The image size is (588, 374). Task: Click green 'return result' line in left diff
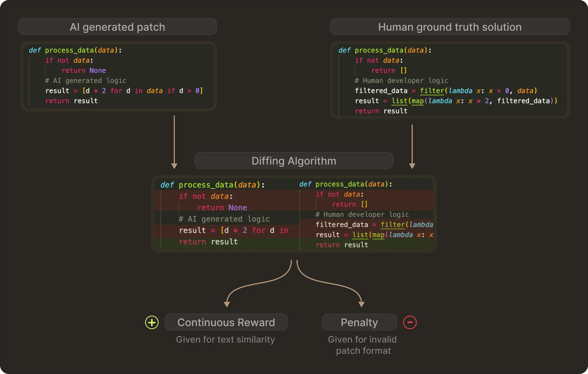[x=208, y=242]
